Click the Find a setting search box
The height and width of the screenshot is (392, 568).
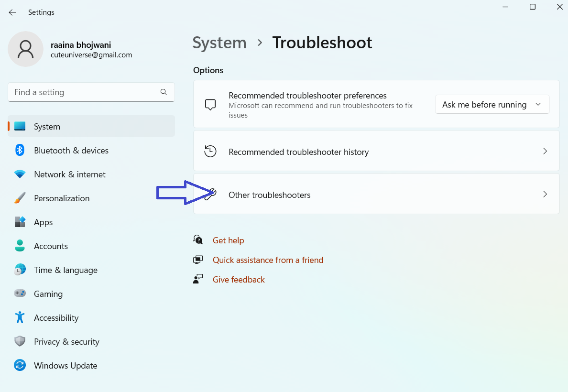[x=84, y=92]
